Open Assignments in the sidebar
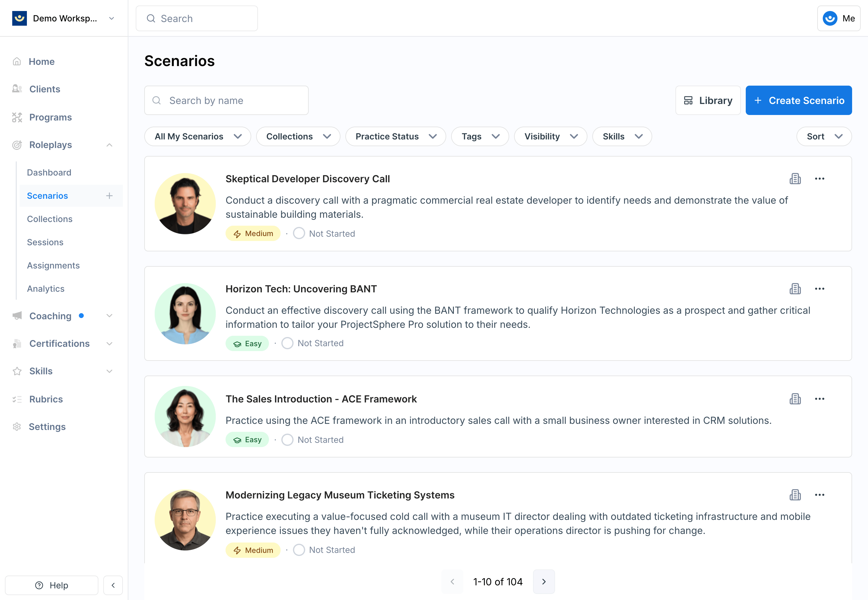 [53, 265]
